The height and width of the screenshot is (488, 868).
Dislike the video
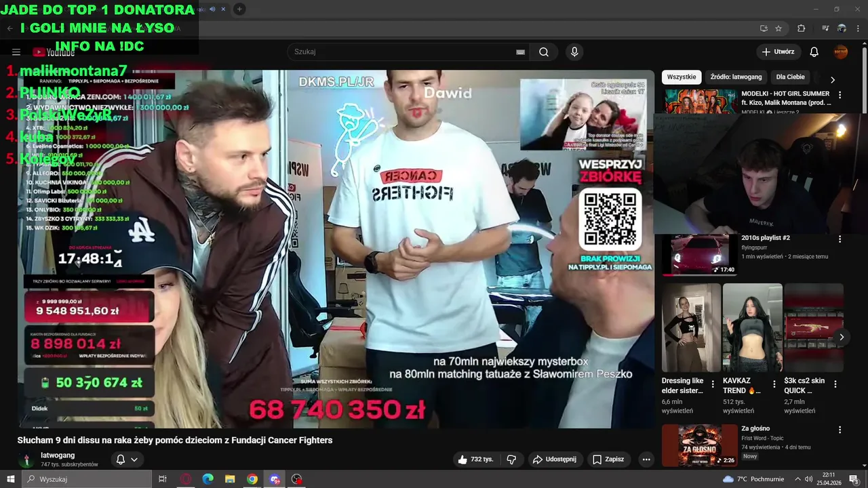click(511, 460)
